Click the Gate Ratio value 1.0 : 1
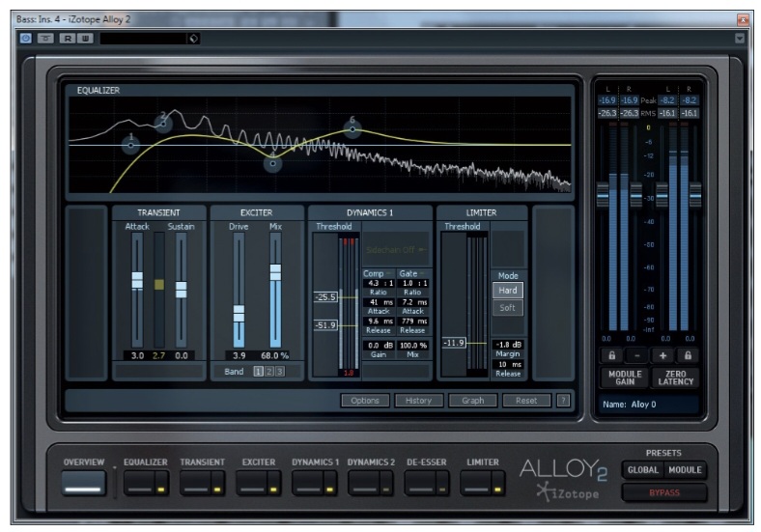 point(413,283)
